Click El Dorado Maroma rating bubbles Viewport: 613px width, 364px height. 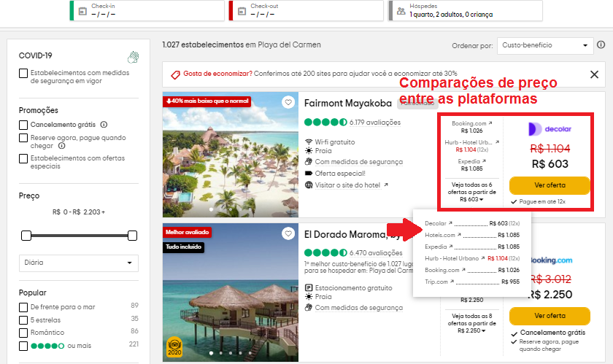point(325,252)
